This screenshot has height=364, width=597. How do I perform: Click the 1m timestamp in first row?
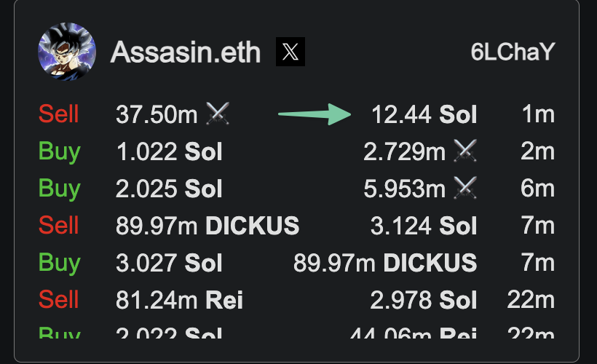[538, 114]
